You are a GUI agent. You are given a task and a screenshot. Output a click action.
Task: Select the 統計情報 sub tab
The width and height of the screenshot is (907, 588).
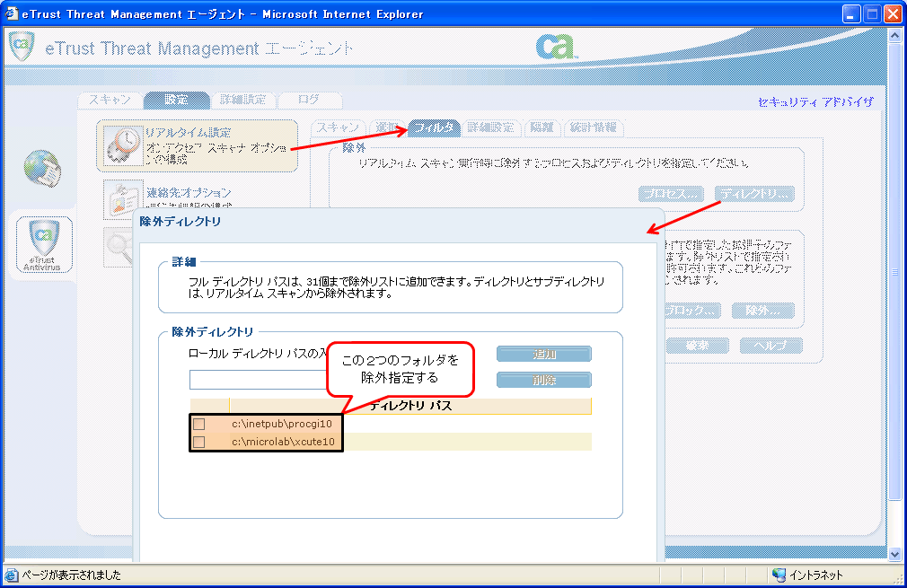coord(594,127)
